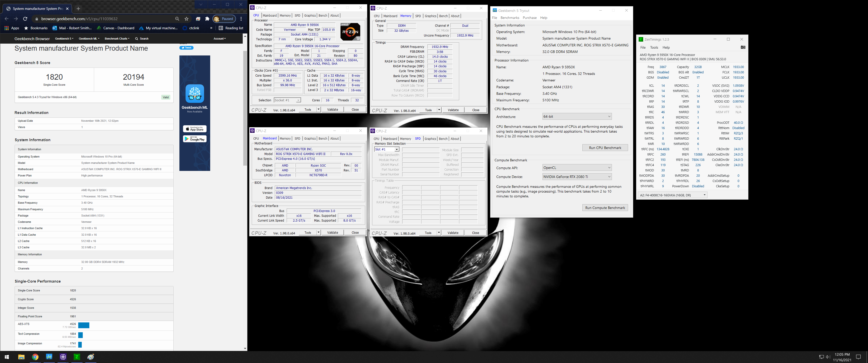Open the Apps shortcut in bookmarks bar
Screen dimensions: 868x363
click(x=11, y=28)
